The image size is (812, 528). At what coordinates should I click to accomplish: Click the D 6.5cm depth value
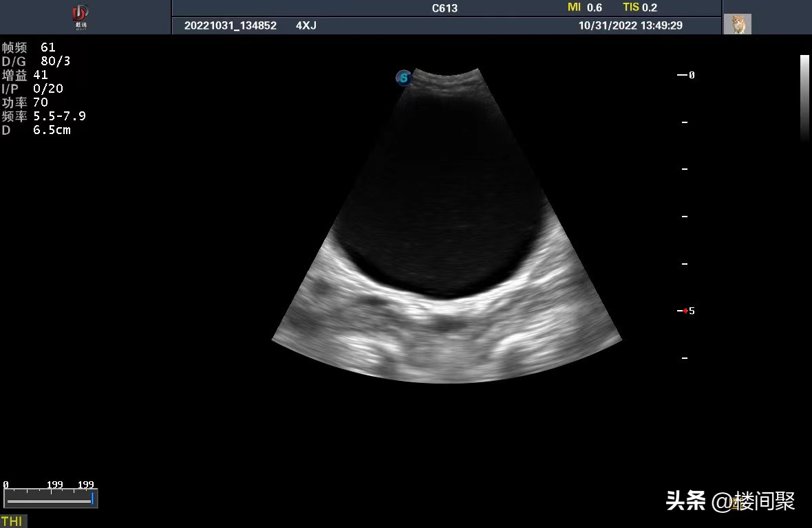click(36, 130)
